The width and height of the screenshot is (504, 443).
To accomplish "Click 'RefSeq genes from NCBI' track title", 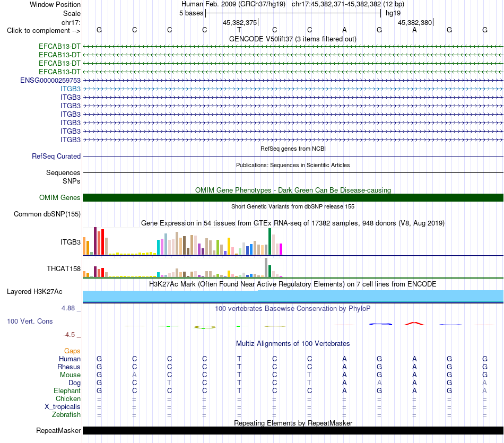I will pyautogui.click(x=293, y=149).
